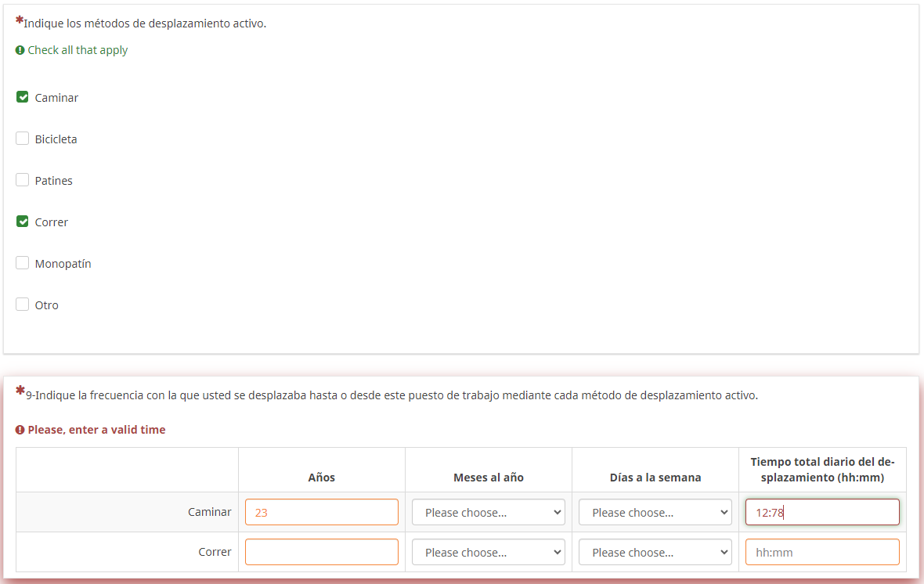Open Meses al año dropdown for Caminar
Image resolution: width=924 pixels, height=584 pixels.
(x=488, y=513)
